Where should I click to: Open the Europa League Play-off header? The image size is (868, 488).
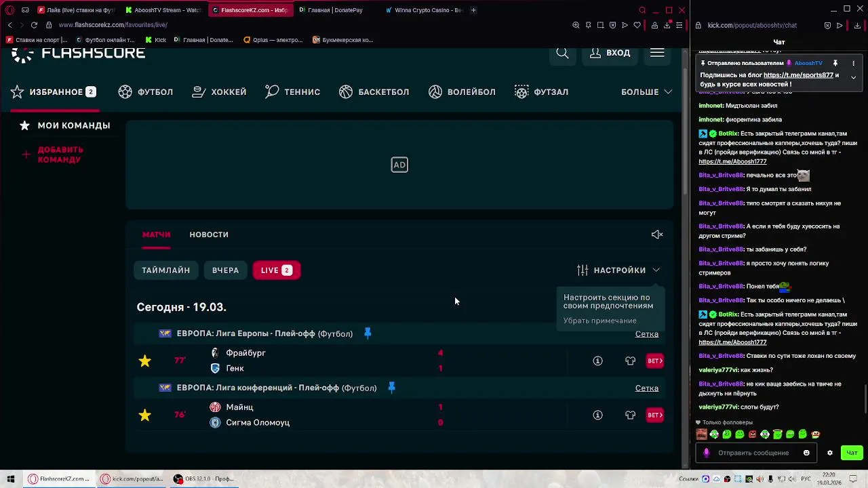(x=264, y=333)
